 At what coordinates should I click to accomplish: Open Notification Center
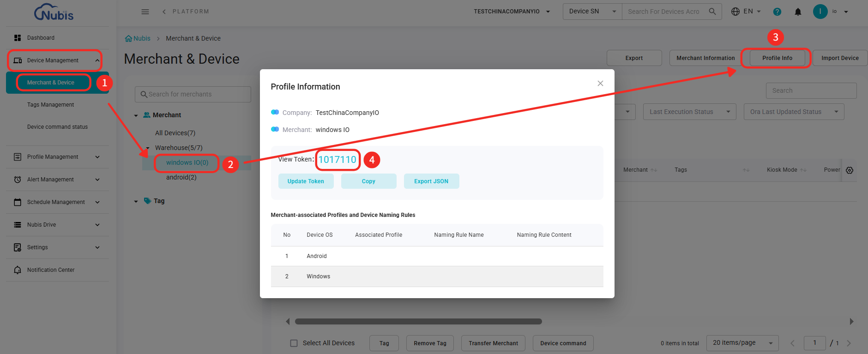(x=58, y=270)
